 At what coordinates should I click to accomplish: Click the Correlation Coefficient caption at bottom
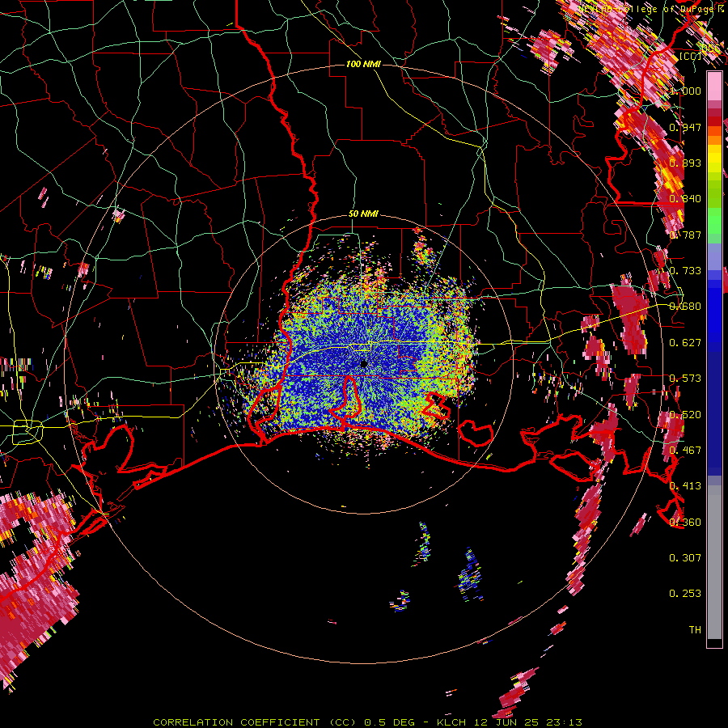click(367, 722)
